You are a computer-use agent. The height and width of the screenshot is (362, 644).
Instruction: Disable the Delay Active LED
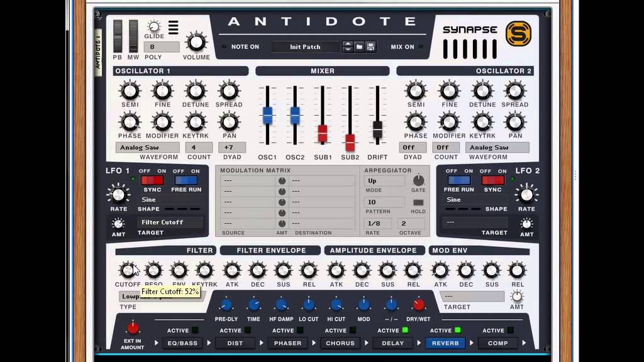click(x=406, y=330)
